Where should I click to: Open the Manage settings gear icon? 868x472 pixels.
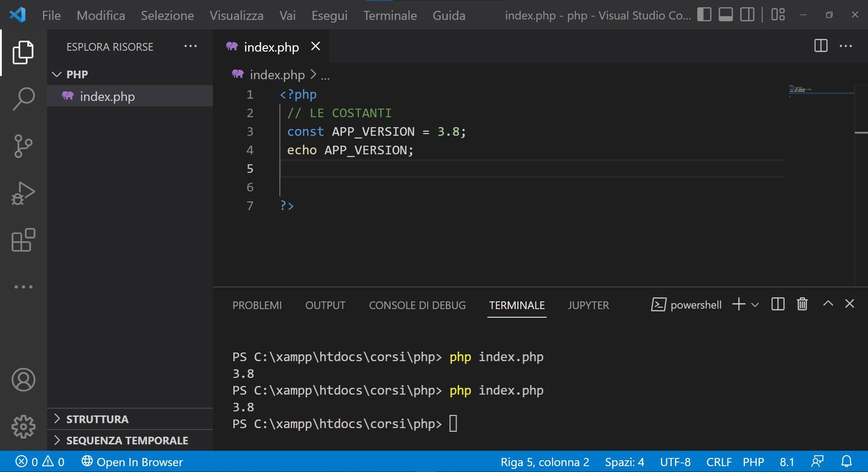click(23, 427)
